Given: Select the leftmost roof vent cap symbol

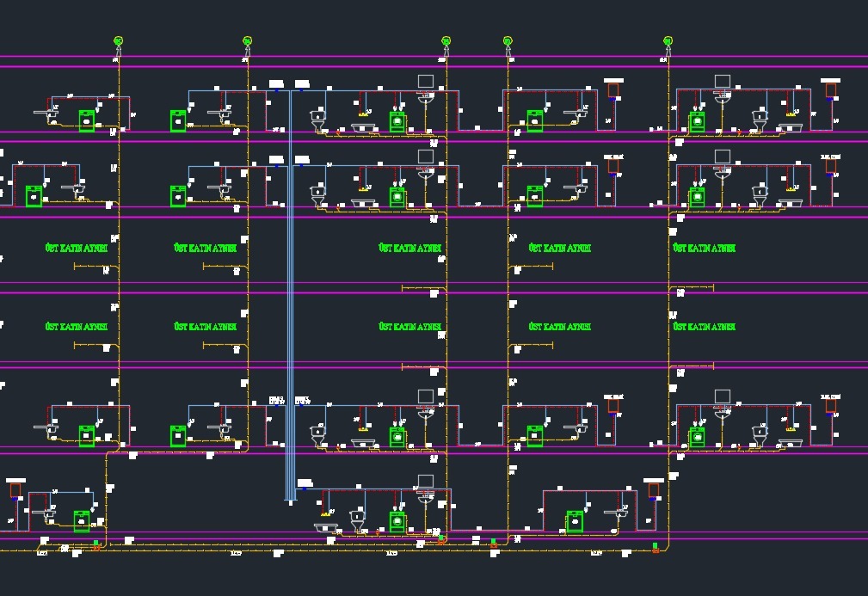Looking at the screenshot, I should [x=119, y=40].
